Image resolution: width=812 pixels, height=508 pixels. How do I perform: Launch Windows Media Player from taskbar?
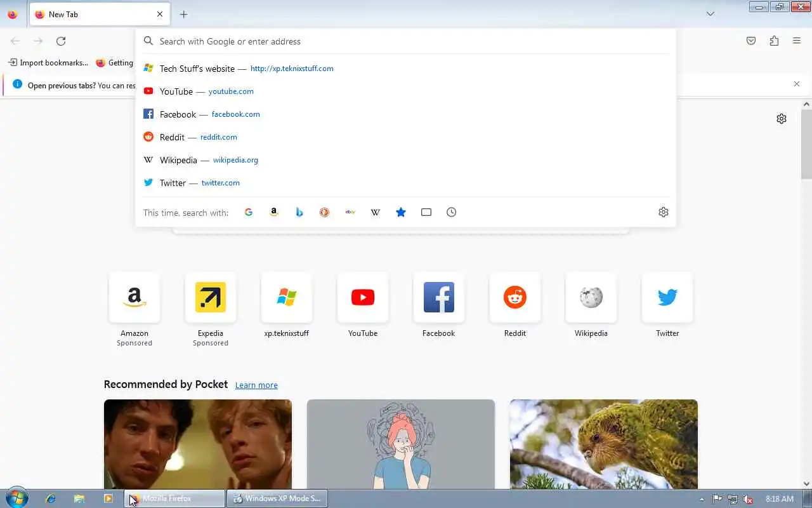click(x=108, y=498)
